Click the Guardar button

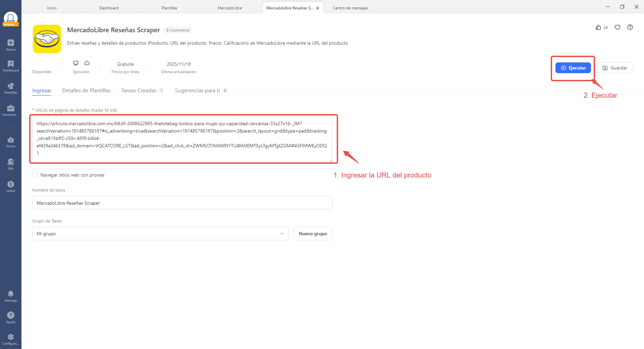614,68
